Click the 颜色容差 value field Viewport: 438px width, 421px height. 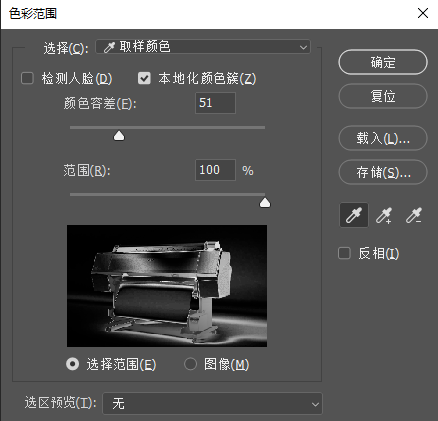[x=215, y=103]
